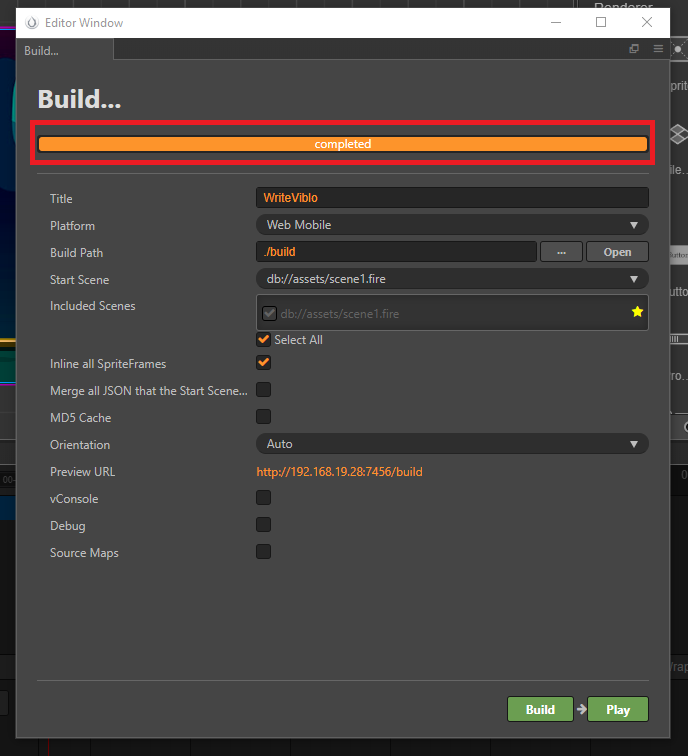Click the green Build button
The image size is (688, 756).
tap(540, 709)
